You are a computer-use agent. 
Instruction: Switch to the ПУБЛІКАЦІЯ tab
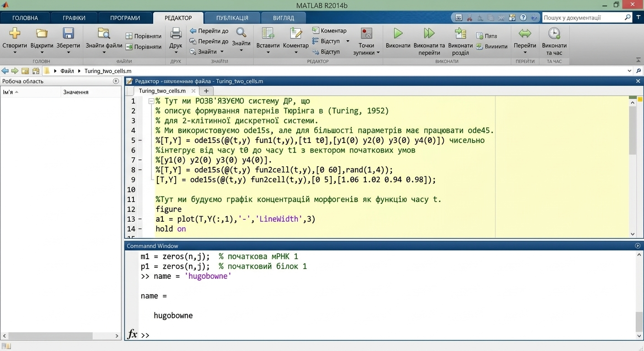tap(232, 18)
